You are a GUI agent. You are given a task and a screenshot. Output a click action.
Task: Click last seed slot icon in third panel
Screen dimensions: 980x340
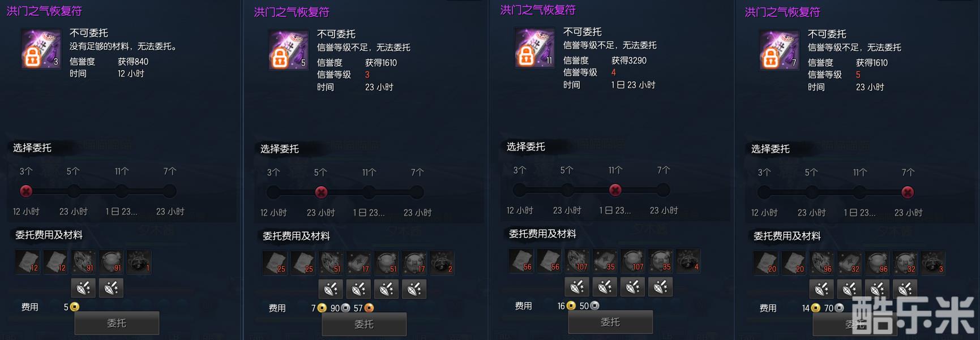(x=660, y=287)
